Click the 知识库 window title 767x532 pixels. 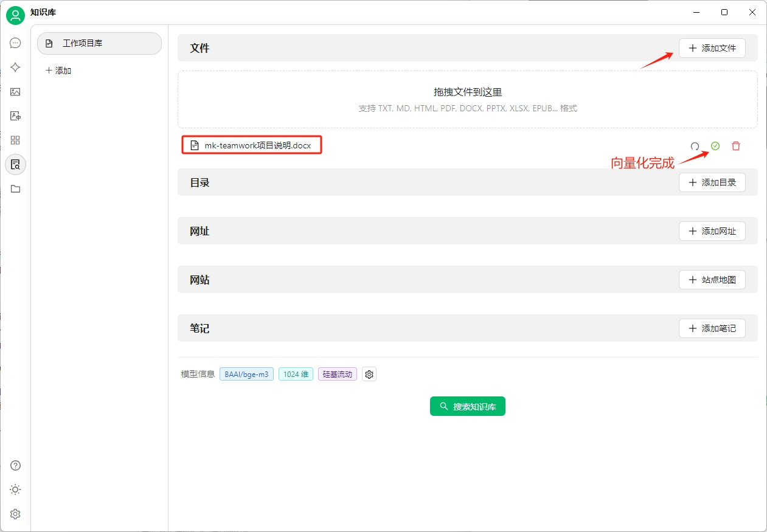point(43,12)
